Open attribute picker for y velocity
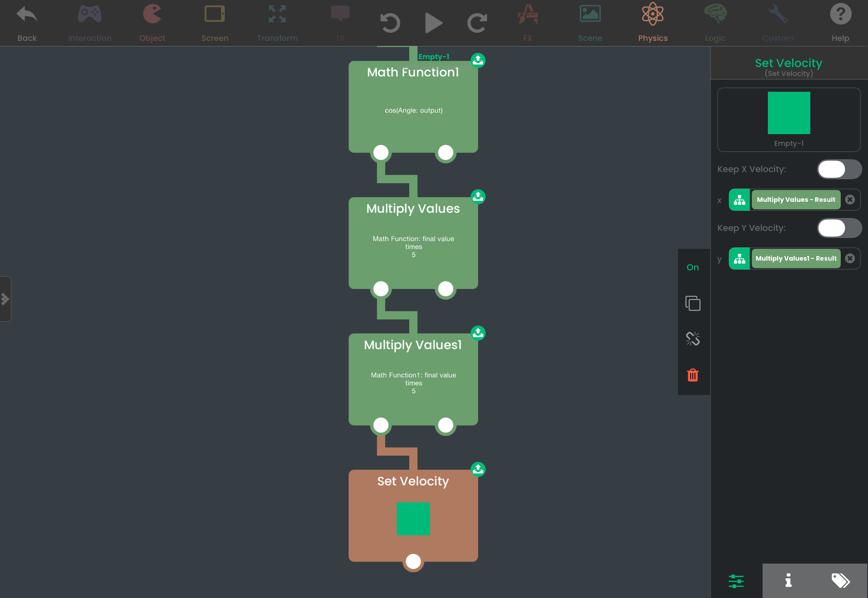868x598 pixels. point(740,259)
